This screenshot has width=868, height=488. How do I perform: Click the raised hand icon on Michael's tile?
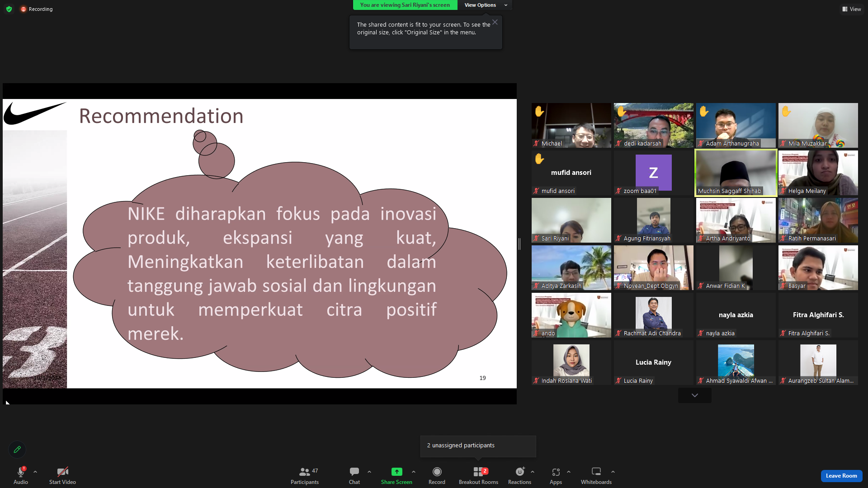coord(539,111)
